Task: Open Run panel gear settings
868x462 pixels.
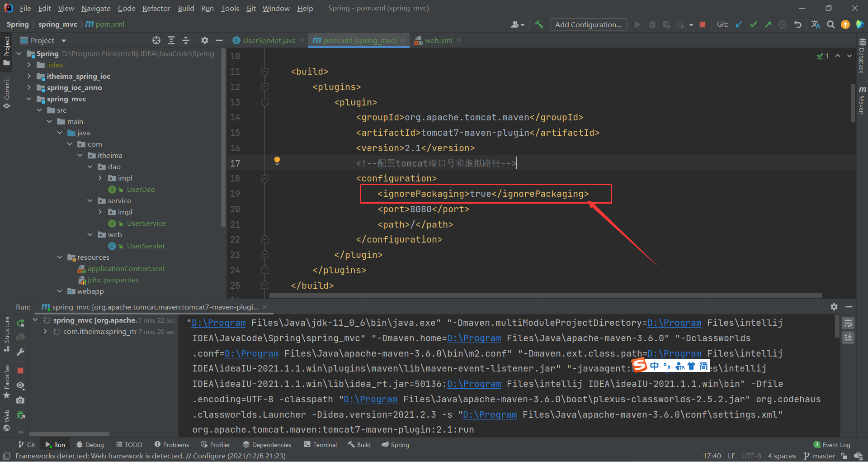Action: coord(834,307)
